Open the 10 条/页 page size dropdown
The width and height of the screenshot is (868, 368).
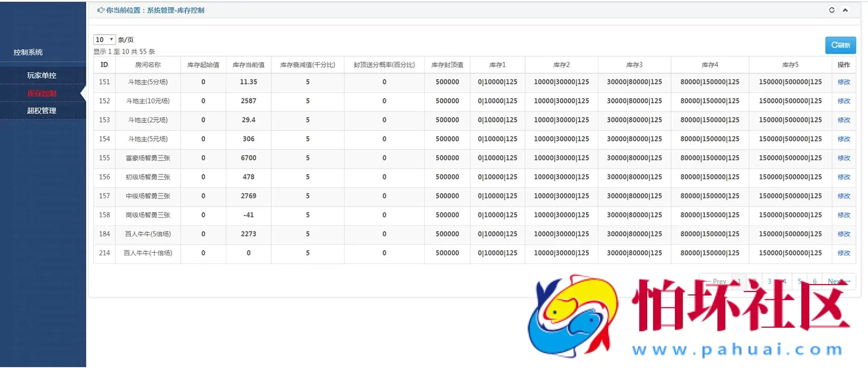pos(104,40)
